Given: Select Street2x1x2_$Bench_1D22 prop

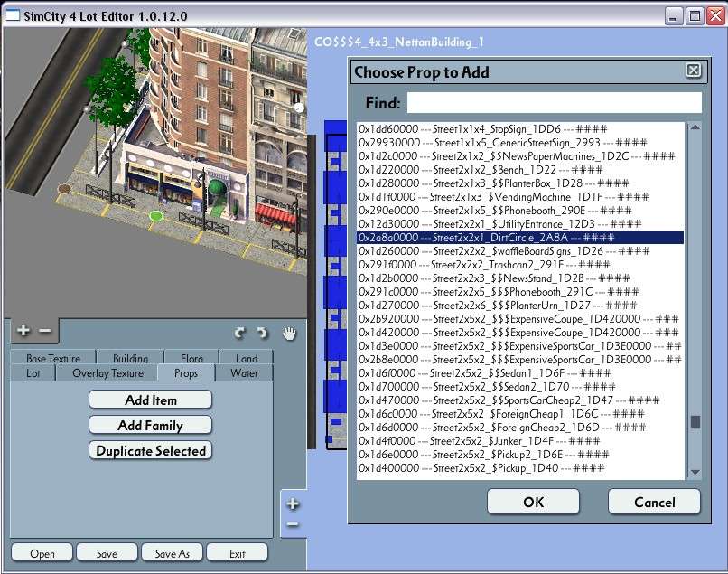Looking at the screenshot, I should [520, 170].
